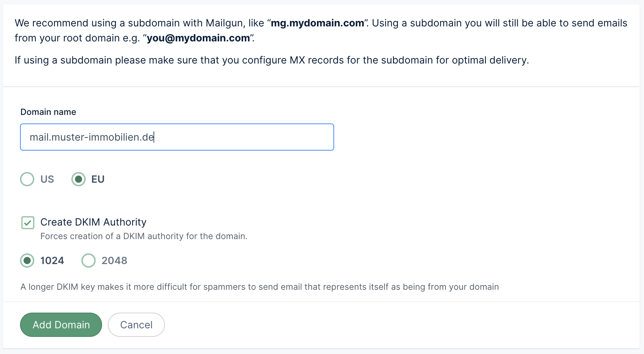Click the "2048" key size label

tap(114, 261)
